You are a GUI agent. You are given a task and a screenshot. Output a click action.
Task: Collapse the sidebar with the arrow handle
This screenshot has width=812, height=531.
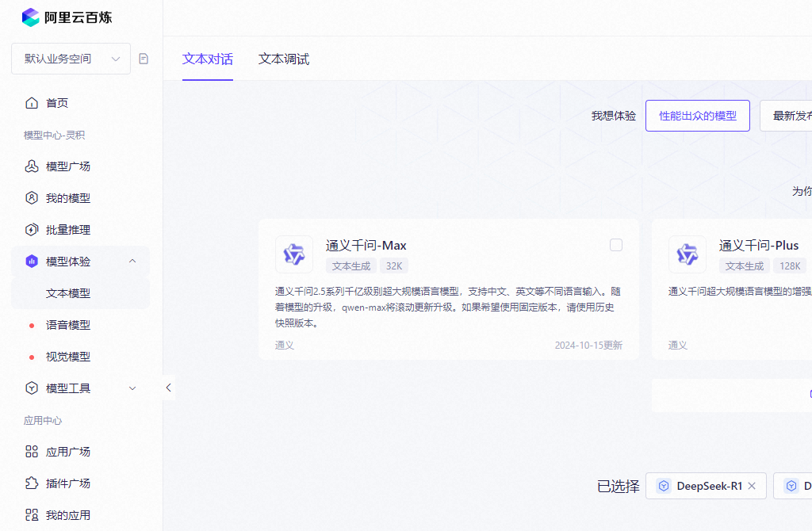pos(168,388)
